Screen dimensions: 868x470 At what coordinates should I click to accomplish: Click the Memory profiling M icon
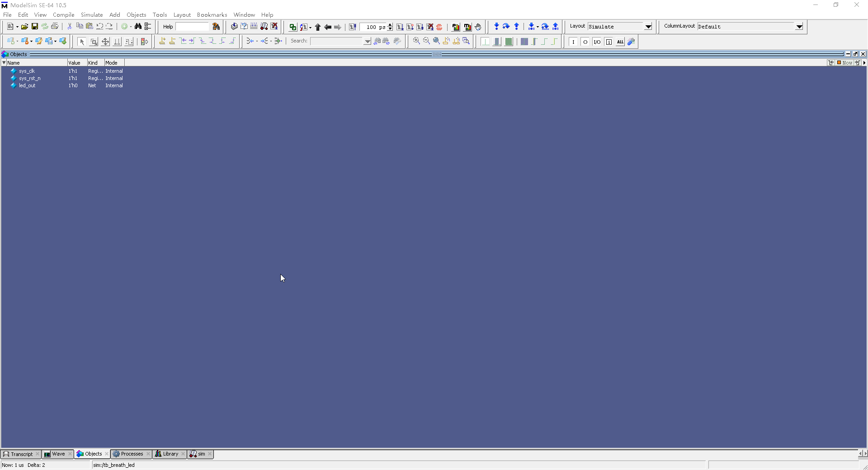(x=467, y=27)
